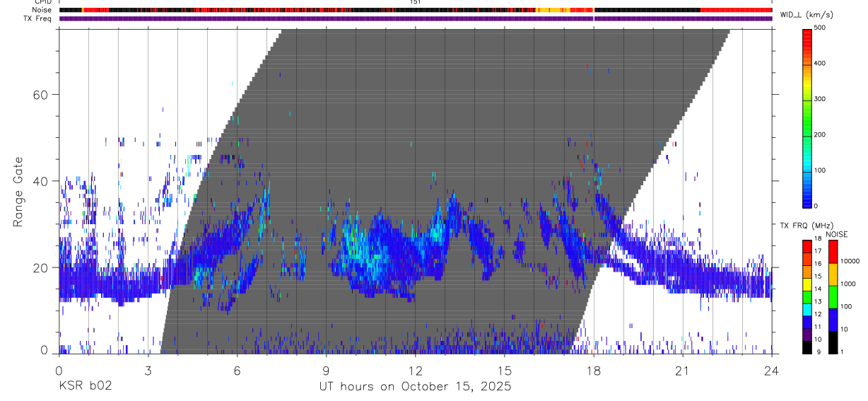
Task: Click the 300 label on the WID color bar
Action: (821, 99)
